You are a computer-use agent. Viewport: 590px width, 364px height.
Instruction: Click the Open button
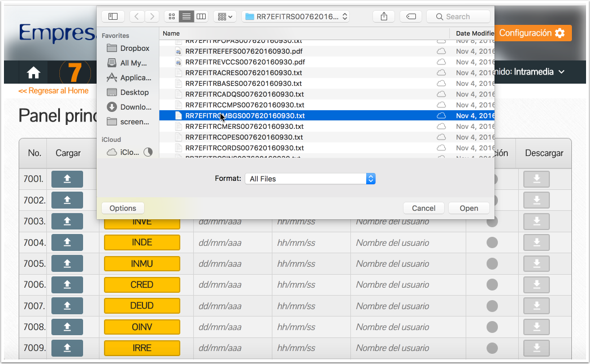(468, 208)
